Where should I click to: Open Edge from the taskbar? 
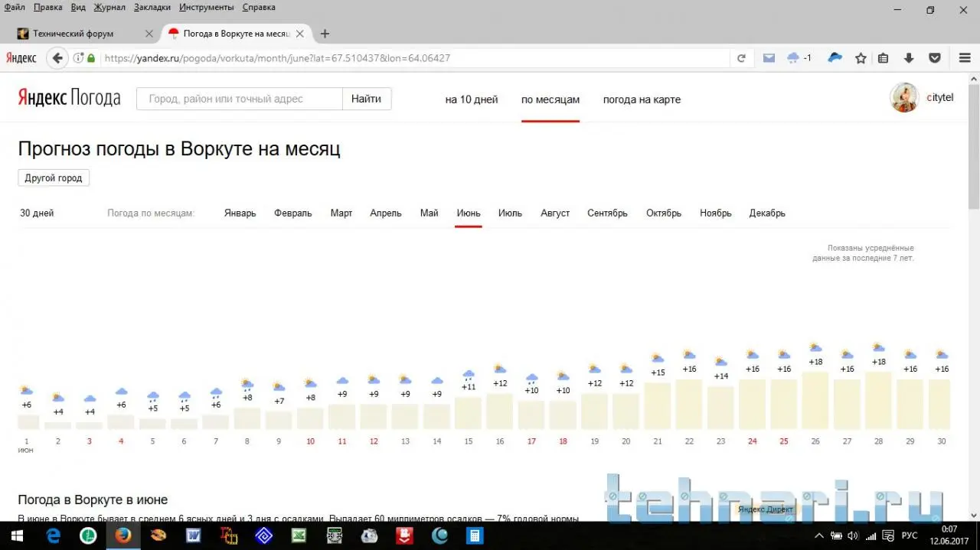coord(53,535)
